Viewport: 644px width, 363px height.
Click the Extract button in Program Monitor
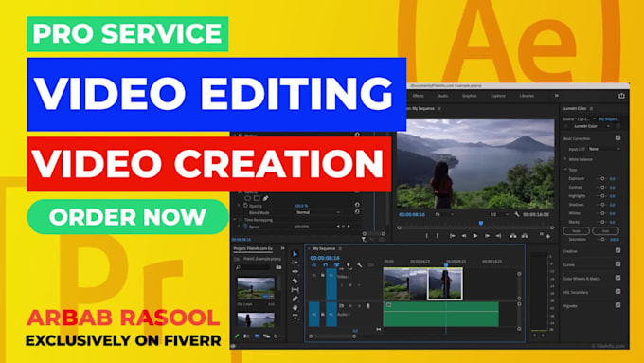pos(525,236)
